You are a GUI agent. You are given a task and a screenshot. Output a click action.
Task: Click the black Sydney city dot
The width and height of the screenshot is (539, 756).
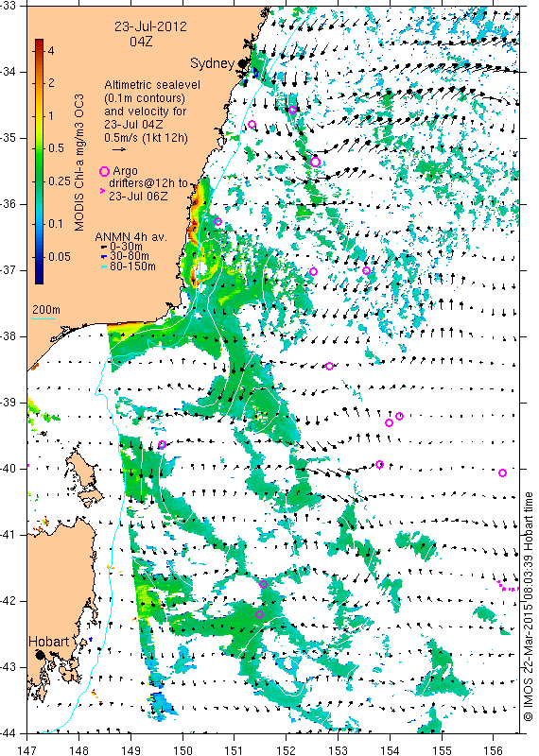(x=242, y=63)
